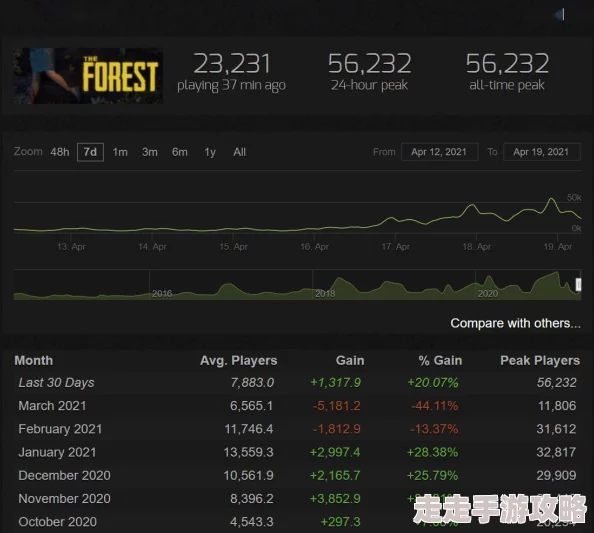The width and height of the screenshot is (594, 533).
Task: Edit the To date Apr 19, 2021
Action: coord(541,152)
